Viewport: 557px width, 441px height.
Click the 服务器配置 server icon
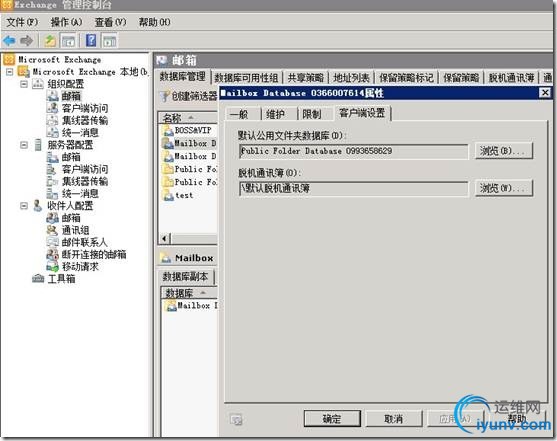pyautogui.click(x=38, y=145)
